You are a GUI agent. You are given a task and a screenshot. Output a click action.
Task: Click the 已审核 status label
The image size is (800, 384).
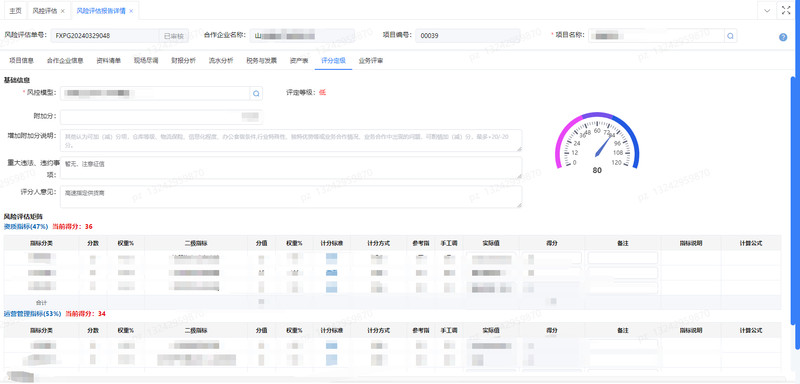[x=173, y=36]
